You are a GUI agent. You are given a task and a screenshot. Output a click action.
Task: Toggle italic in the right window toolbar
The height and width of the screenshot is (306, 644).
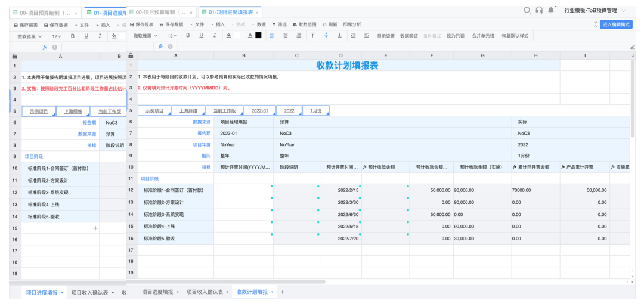(x=215, y=35)
